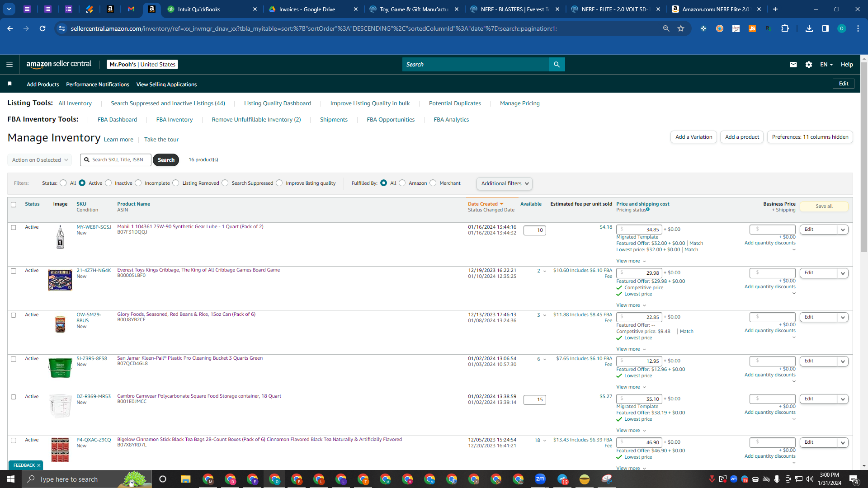Open the Listing Quality Dashboard link
This screenshot has width=868, height=488.
[278, 103]
